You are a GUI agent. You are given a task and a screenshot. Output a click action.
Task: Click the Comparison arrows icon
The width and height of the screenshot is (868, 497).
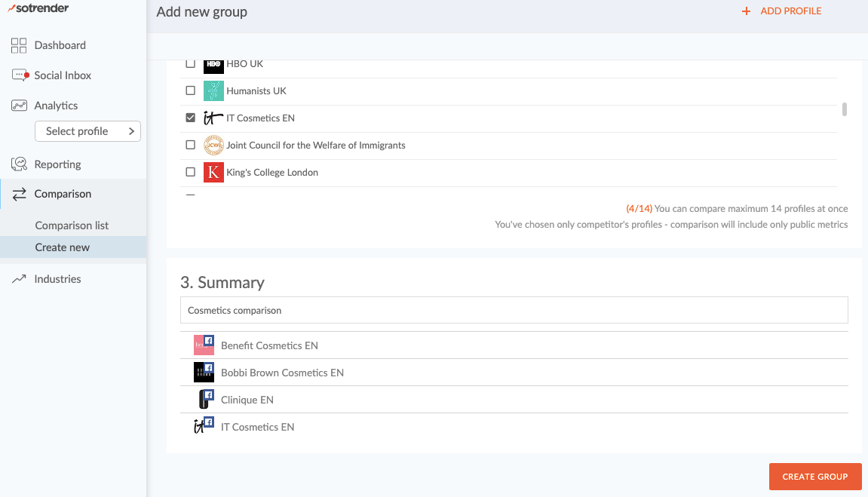pyautogui.click(x=19, y=194)
